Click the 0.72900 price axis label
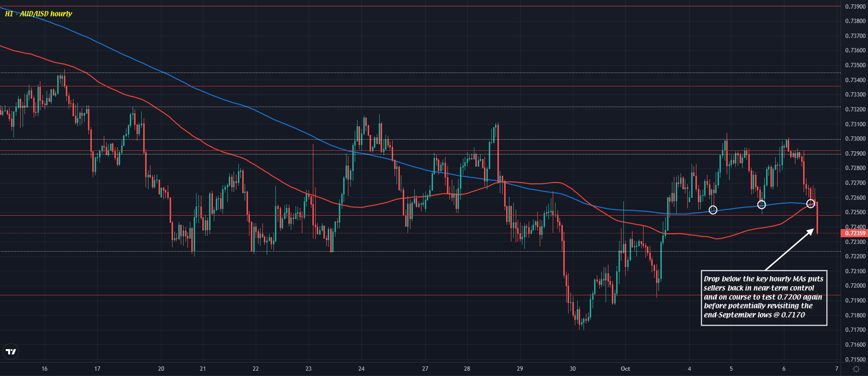 pos(856,154)
